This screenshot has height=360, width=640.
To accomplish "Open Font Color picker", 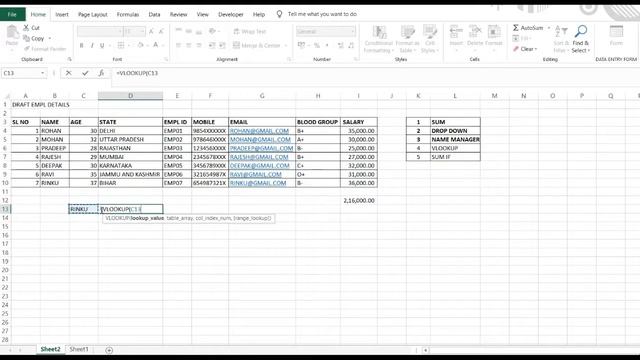I will point(156,45).
